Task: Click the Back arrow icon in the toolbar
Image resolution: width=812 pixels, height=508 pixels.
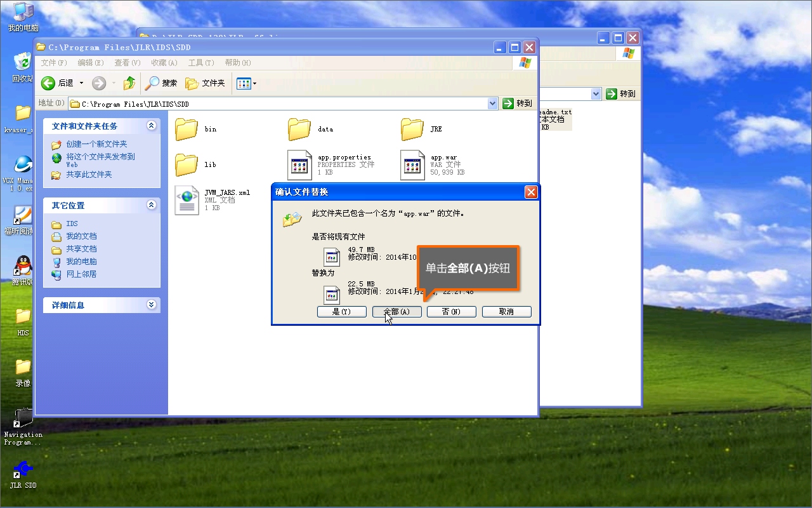Action: click(x=48, y=83)
